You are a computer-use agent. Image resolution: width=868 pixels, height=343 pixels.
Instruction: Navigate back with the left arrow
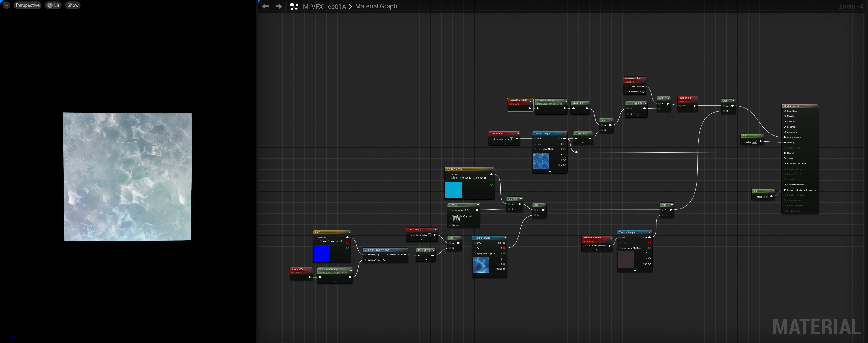coord(266,6)
